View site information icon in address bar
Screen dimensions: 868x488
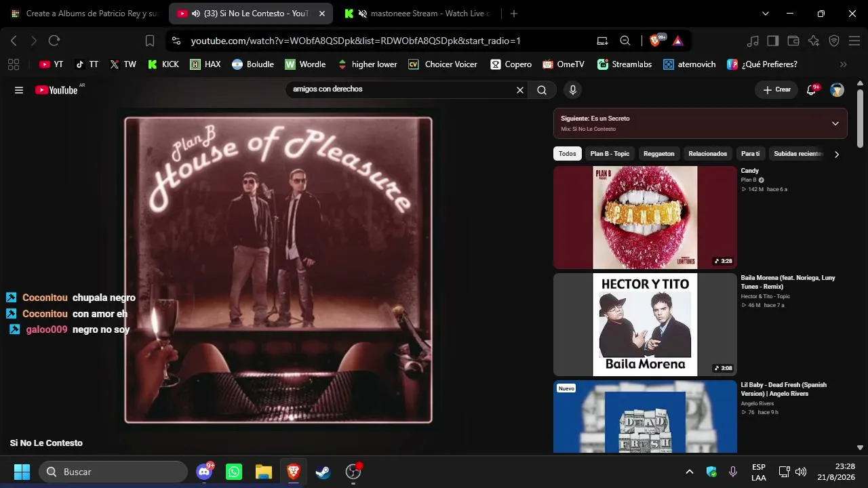pos(176,41)
